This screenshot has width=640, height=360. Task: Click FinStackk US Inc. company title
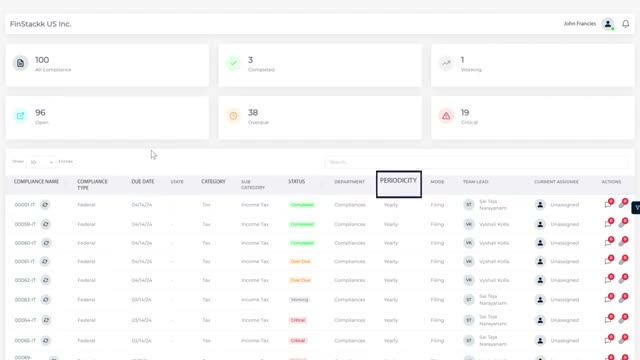point(40,24)
